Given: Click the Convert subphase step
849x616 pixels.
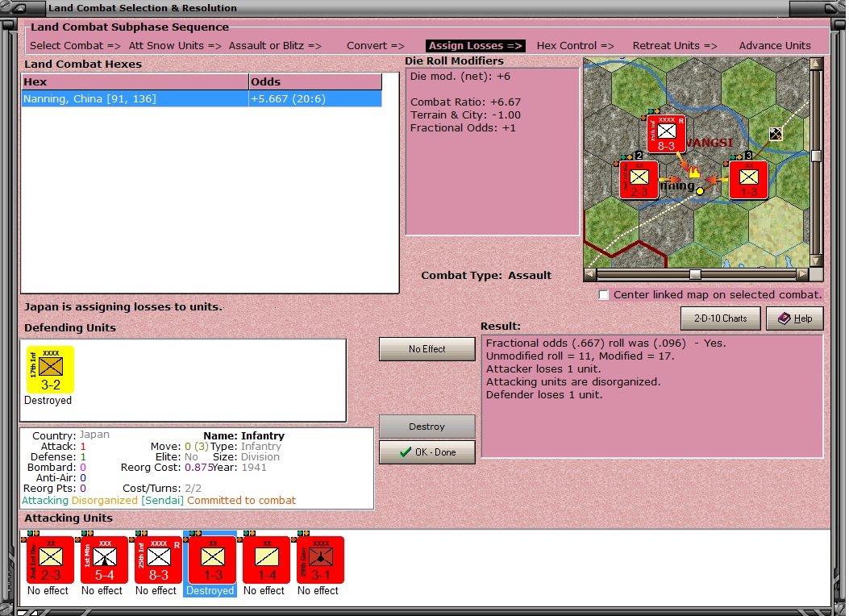Looking at the screenshot, I should pos(375,45).
